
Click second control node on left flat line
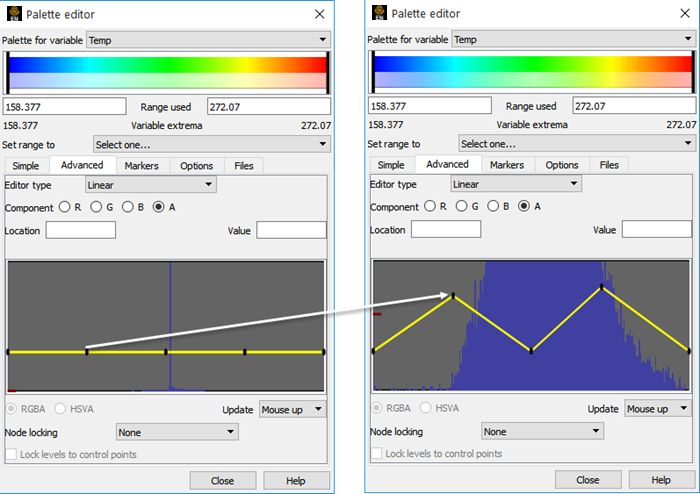[x=87, y=352]
